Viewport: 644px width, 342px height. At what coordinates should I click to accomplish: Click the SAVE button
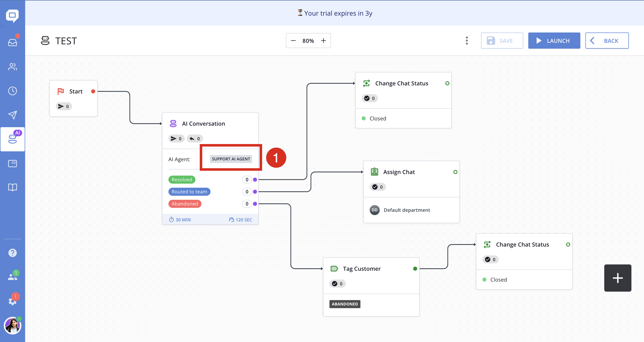point(502,41)
